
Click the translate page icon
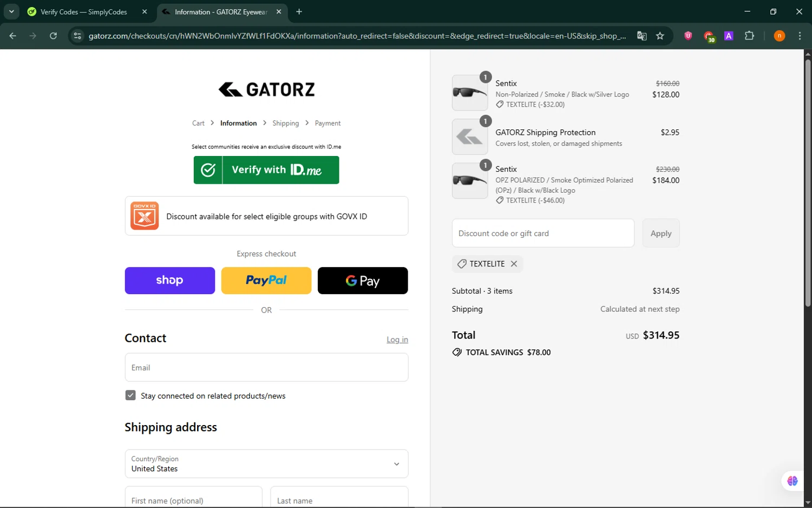pos(642,36)
